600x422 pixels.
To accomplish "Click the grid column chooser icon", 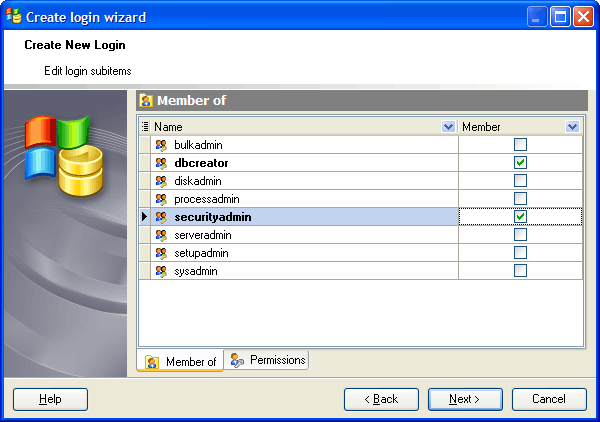I will (x=145, y=127).
